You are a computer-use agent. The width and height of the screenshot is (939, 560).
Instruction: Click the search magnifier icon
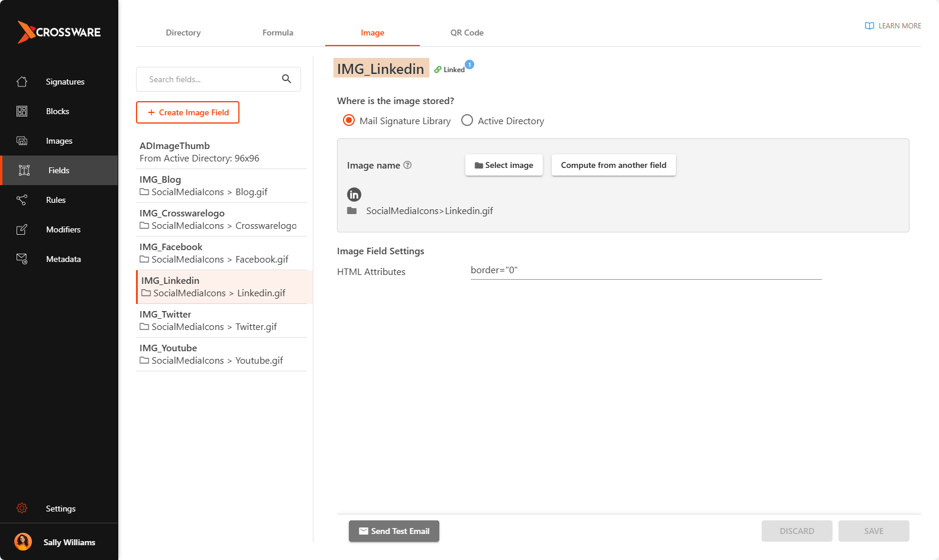click(286, 79)
